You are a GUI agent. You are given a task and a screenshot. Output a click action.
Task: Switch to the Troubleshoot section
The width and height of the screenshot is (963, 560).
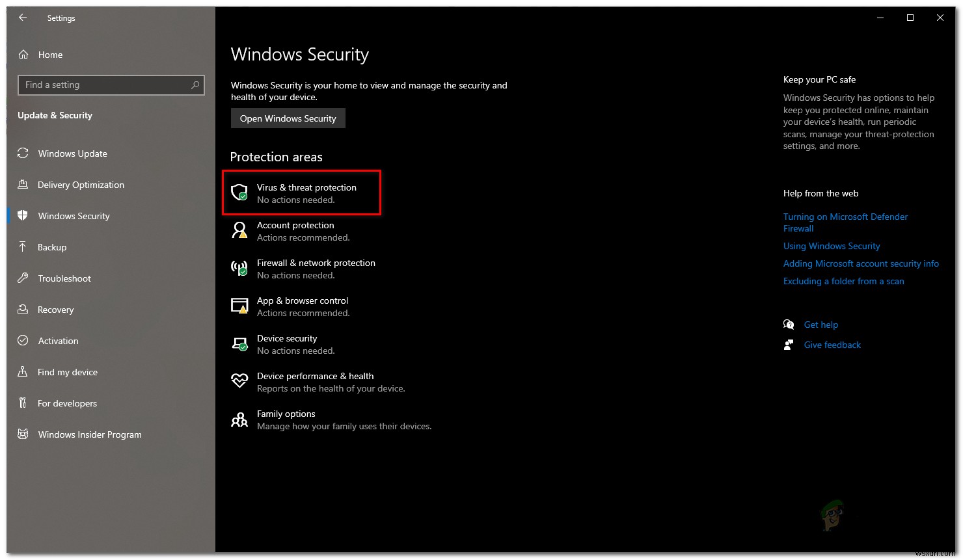pos(64,278)
